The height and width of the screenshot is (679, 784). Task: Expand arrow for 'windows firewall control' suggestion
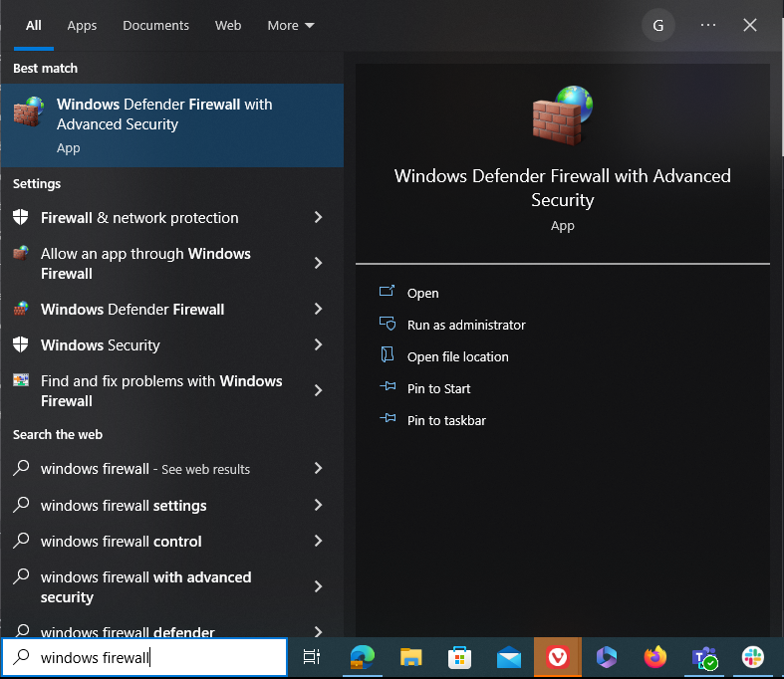pyautogui.click(x=318, y=541)
